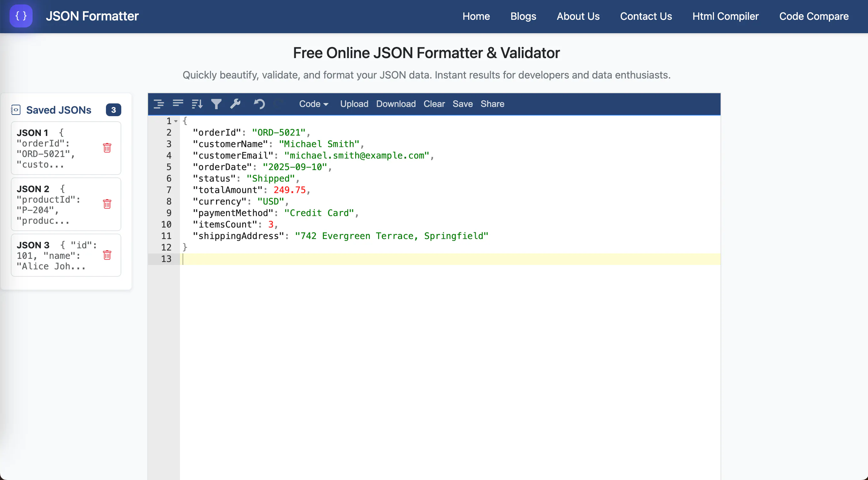Click line number 7 in the gutter
This screenshot has height=480, width=868.
[x=169, y=190]
